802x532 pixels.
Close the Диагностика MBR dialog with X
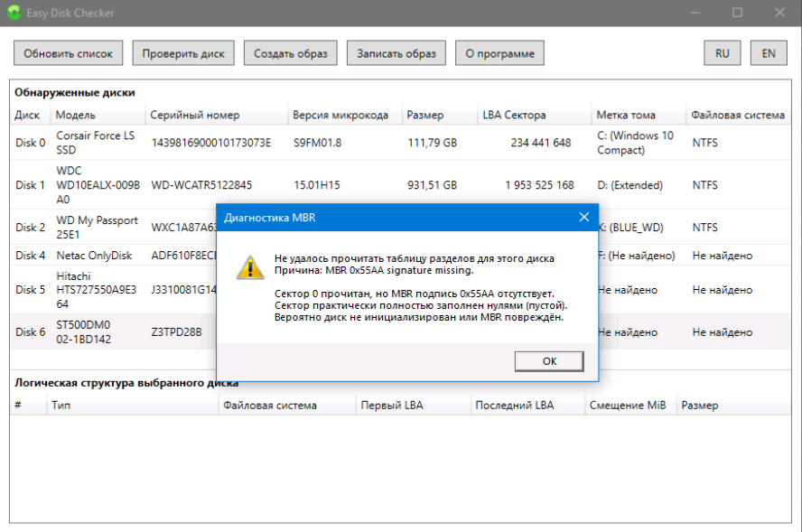(x=583, y=217)
